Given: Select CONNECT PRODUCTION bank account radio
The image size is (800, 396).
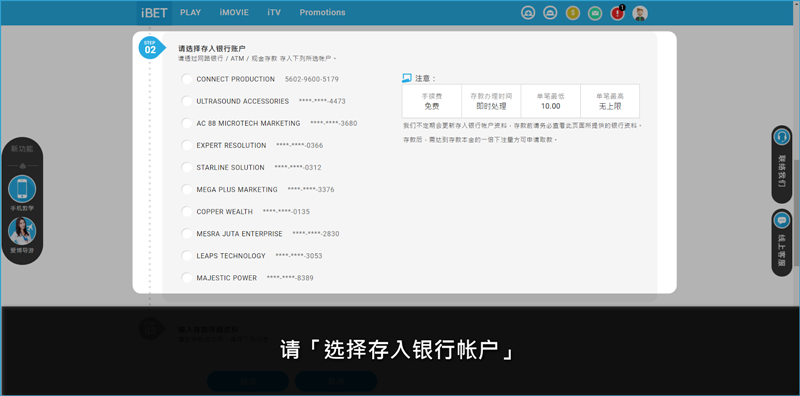Looking at the screenshot, I should click(187, 79).
